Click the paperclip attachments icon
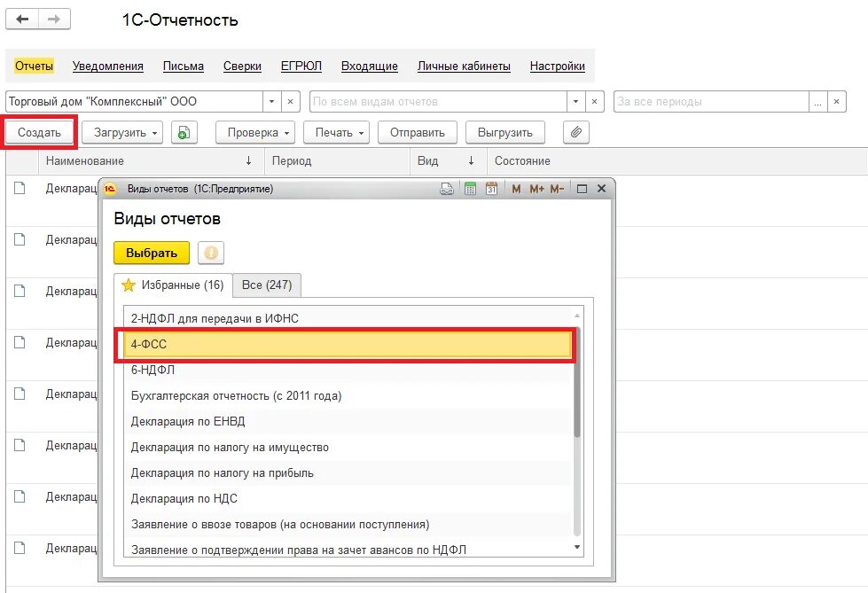The height and width of the screenshot is (593, 868). click(x=576, y=133)
